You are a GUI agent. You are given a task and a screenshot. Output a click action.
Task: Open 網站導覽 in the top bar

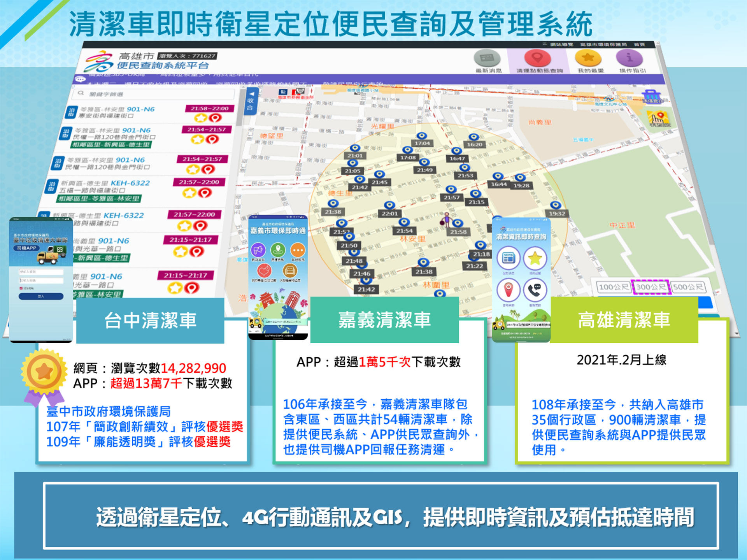(x=561, y=44)
